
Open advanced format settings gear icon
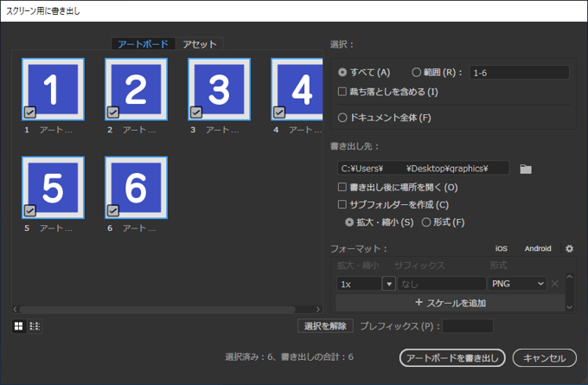[x=569, y=248]
